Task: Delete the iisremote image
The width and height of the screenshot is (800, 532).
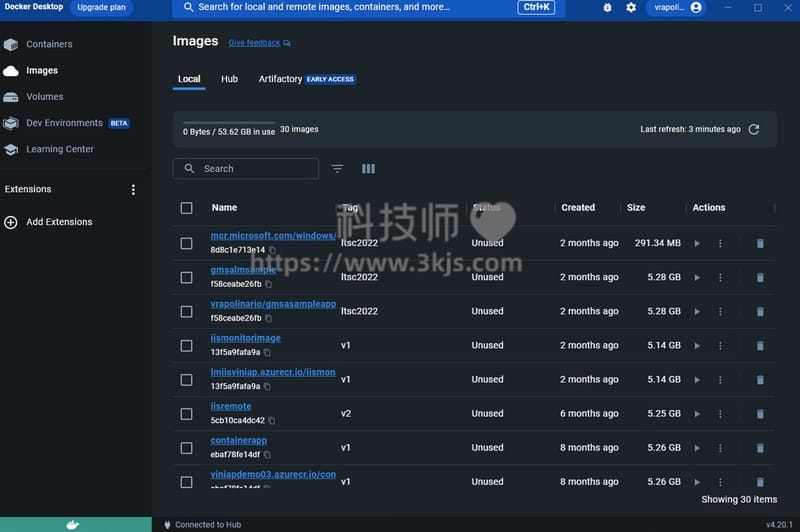Action: [760, 414]
